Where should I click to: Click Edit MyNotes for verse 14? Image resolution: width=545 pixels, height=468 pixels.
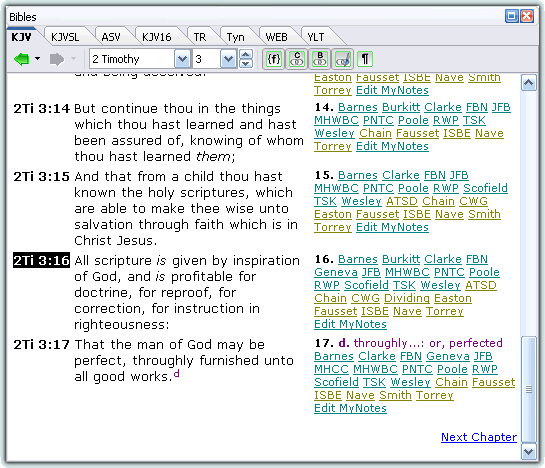point(392,146)
